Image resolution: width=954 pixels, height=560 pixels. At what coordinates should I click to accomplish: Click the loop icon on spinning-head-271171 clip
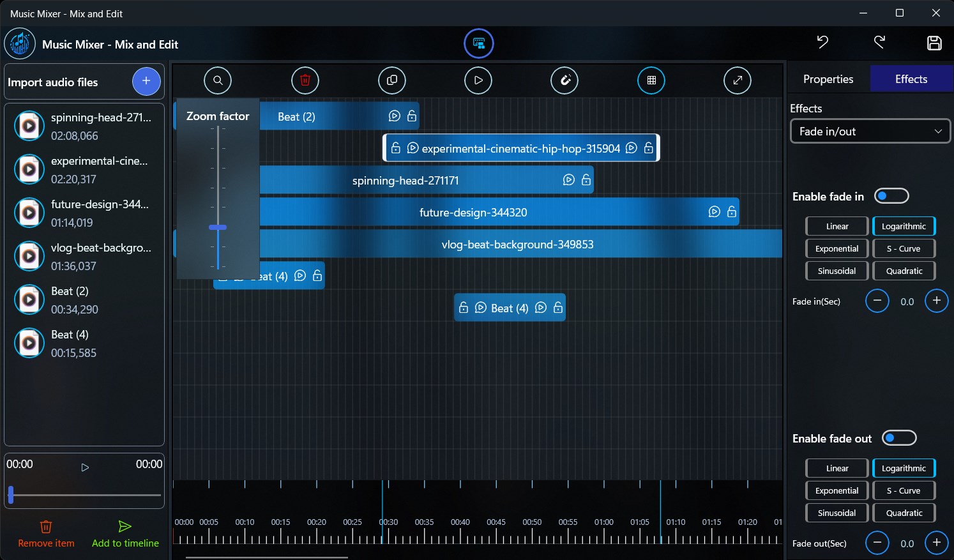tap(569, 179)
